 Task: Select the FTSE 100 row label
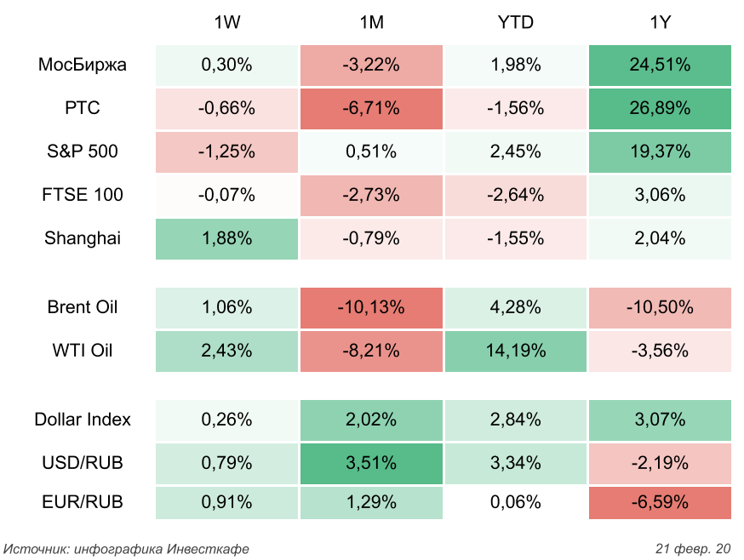[83, 195]
